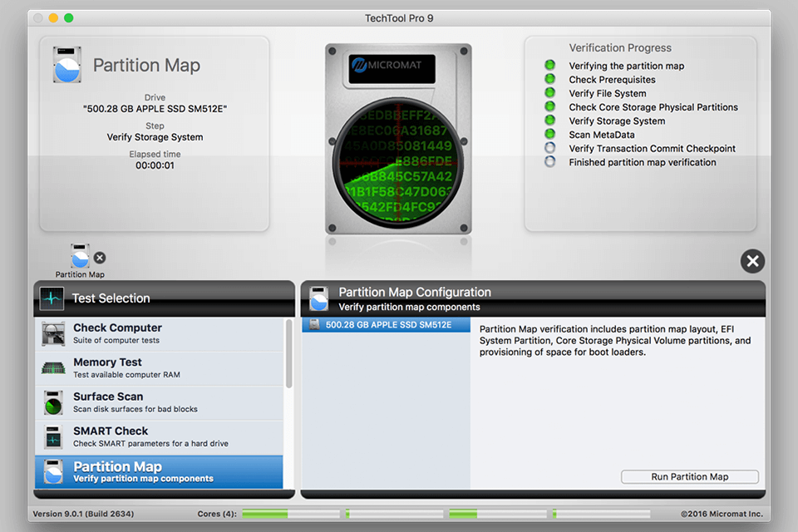Click the Scan MetaData progress text
This screenshot has width=798, height=532.
click(602, 135)
